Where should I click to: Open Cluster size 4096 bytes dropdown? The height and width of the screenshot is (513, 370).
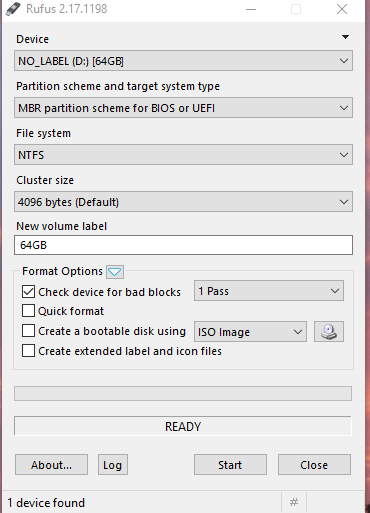click(x=183, y=202)
